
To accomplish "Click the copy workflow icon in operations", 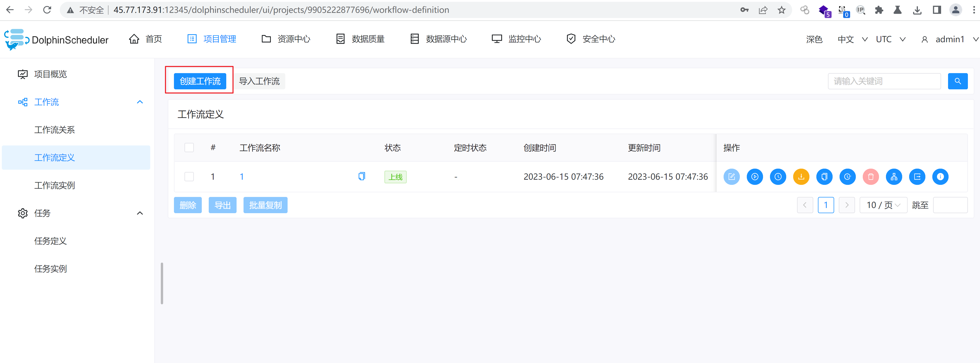I will 824,177.
